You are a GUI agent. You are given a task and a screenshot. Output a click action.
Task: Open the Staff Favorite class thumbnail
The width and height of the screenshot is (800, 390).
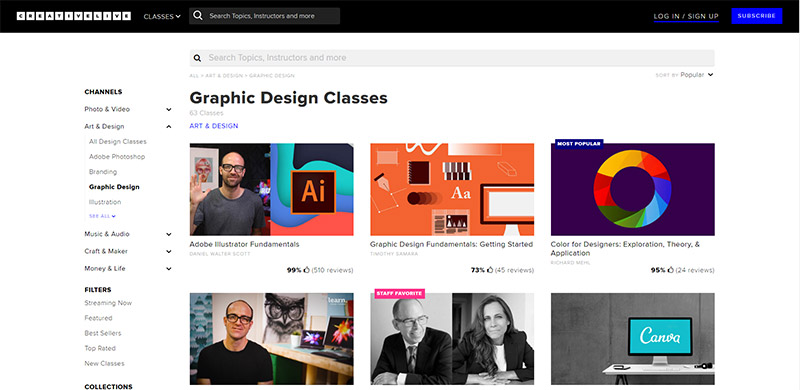[452, 339]
